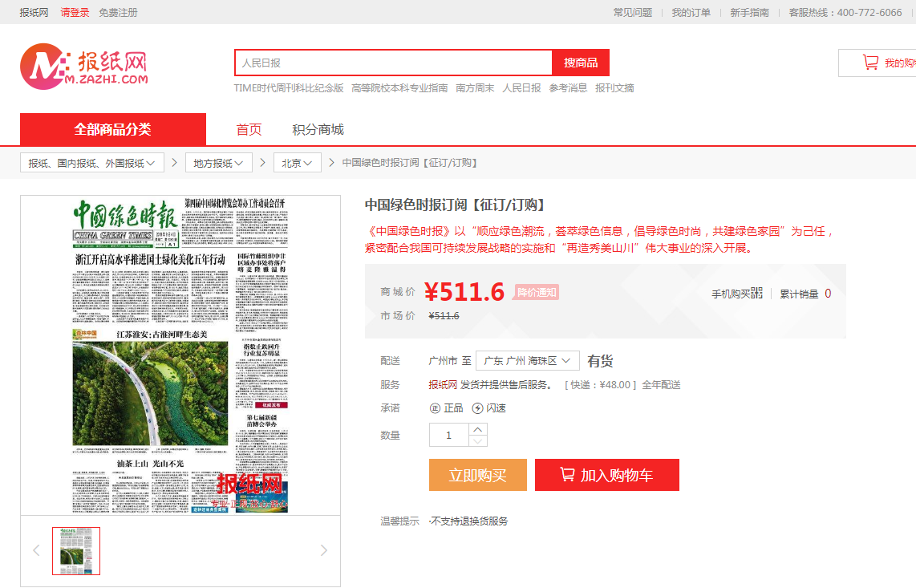Click hot search term 人民日报 below search box

tap(521, 87)
